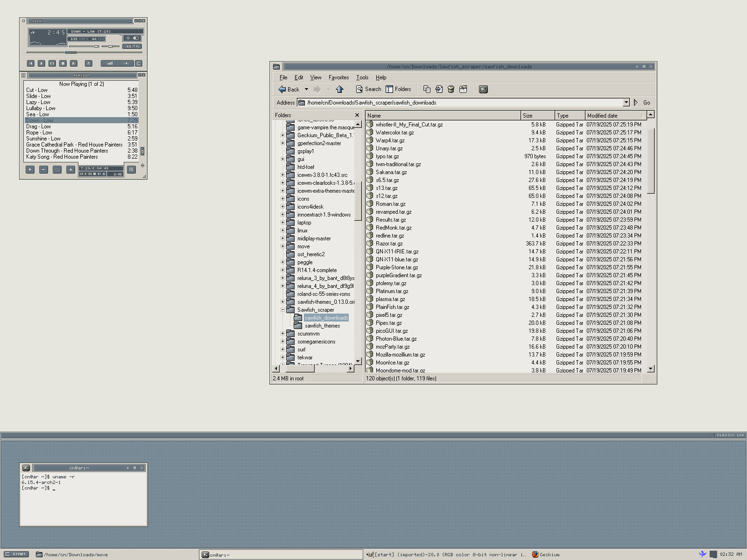
Task: Click the song position seek slider
Action: (x=84, y=52)
